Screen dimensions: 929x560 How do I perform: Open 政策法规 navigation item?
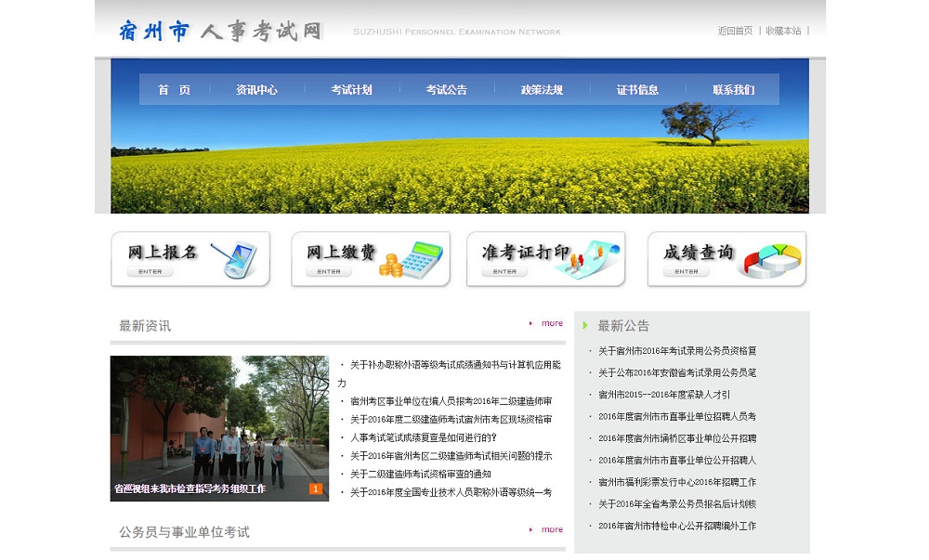[542, 90]
